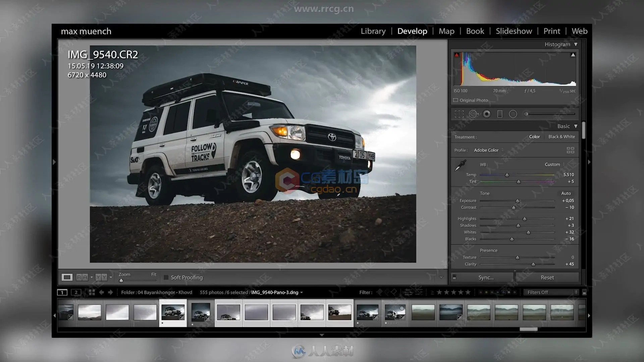Open Before/After view options dropdown arrow
The height and width of the screenshot is (362, 644).
(x=111, y=277)
